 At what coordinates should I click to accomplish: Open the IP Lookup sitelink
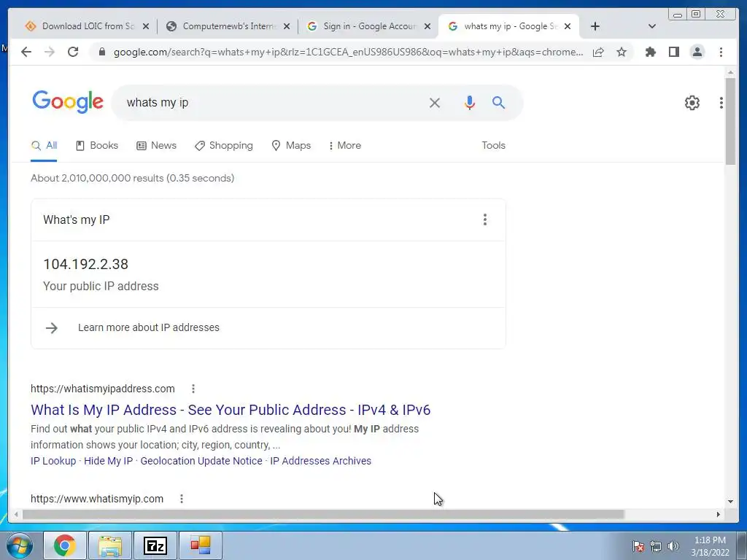pyautogui.click(x=53, y=461)
